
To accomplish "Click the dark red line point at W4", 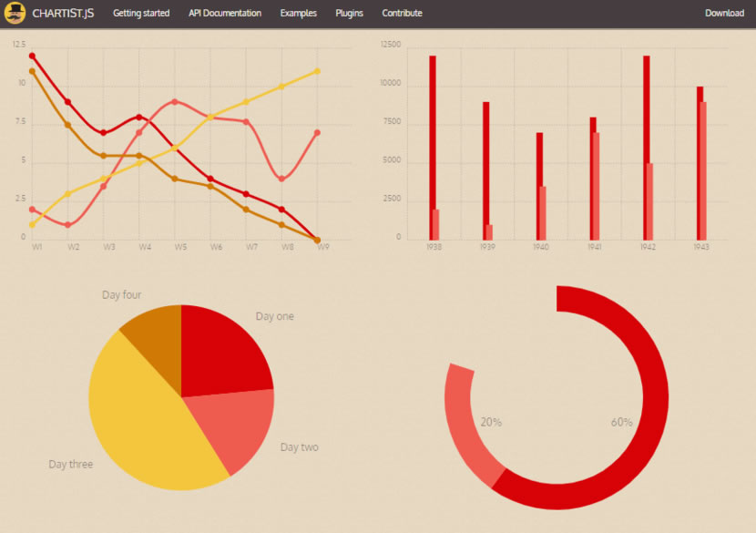I will pyautogui.click(x=139, y=118).
